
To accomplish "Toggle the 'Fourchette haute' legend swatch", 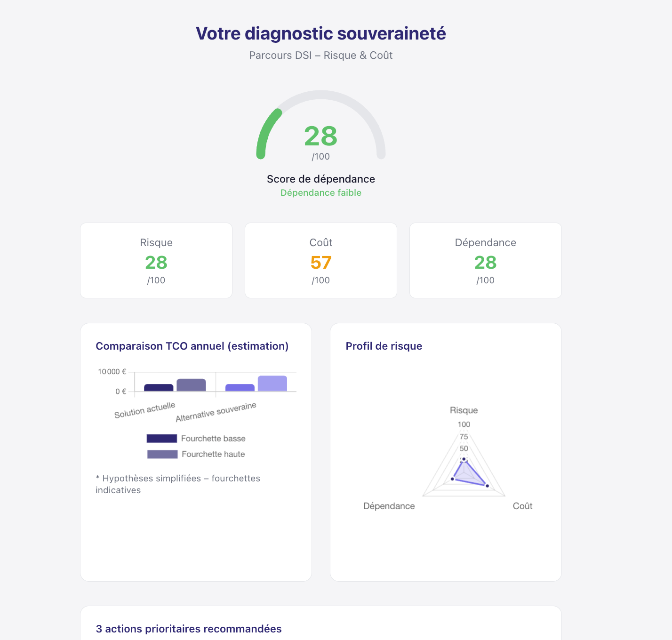I will point(162,454).
